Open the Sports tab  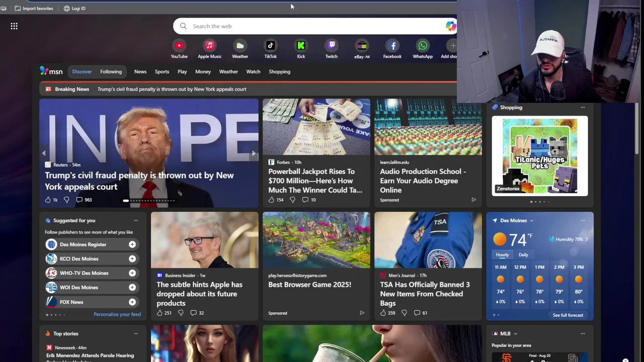(162, 71)
